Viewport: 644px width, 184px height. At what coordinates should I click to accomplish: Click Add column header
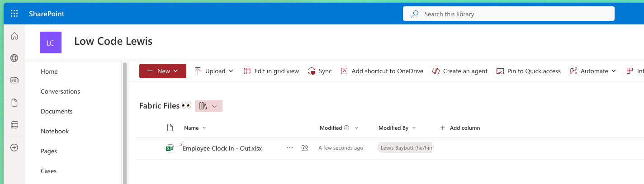click(460, 128)
